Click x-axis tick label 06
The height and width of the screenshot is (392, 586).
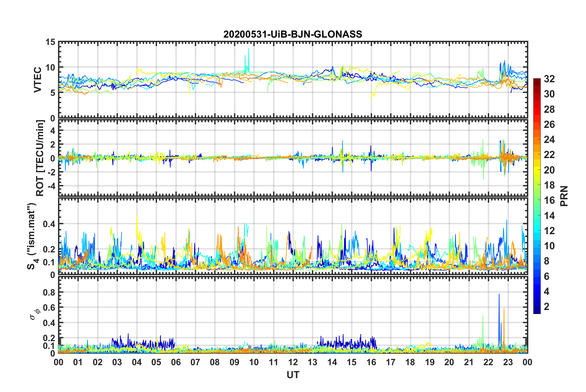click(176, 362)
